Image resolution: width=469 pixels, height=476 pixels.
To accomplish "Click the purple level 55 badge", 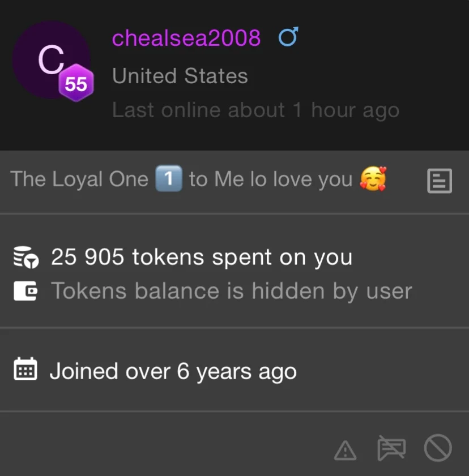I will point(76,84).
